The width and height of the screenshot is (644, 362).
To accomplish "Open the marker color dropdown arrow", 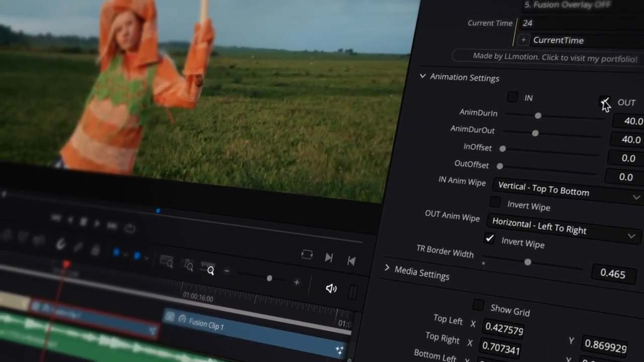I will coord(146,257).
